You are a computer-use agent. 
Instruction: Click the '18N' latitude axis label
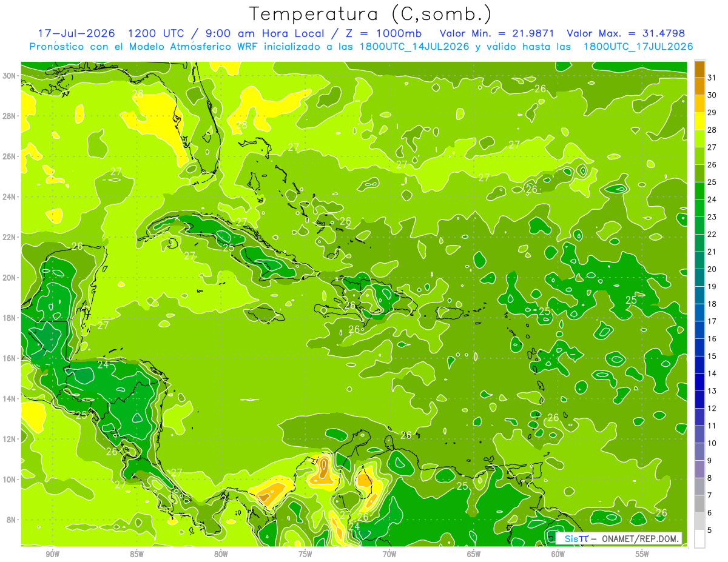click(10, 318)
